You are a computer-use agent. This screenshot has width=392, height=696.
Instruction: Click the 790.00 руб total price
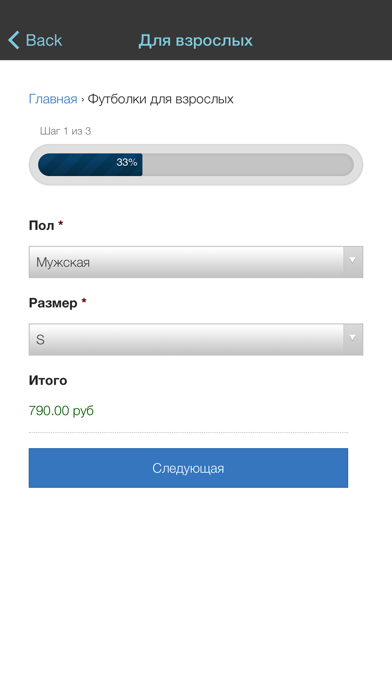coord(61,411)
